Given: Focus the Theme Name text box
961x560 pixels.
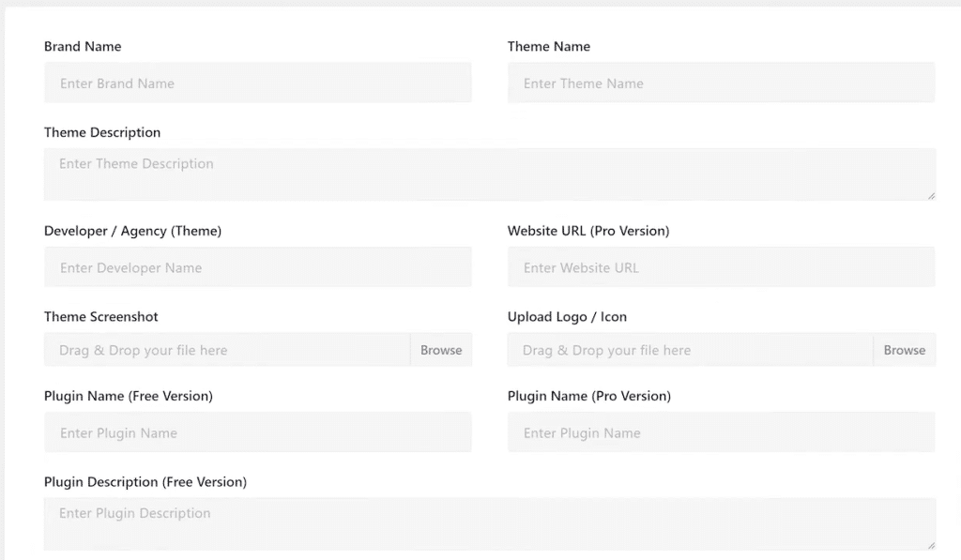Looking at the screenshot, I should [721, 83].
